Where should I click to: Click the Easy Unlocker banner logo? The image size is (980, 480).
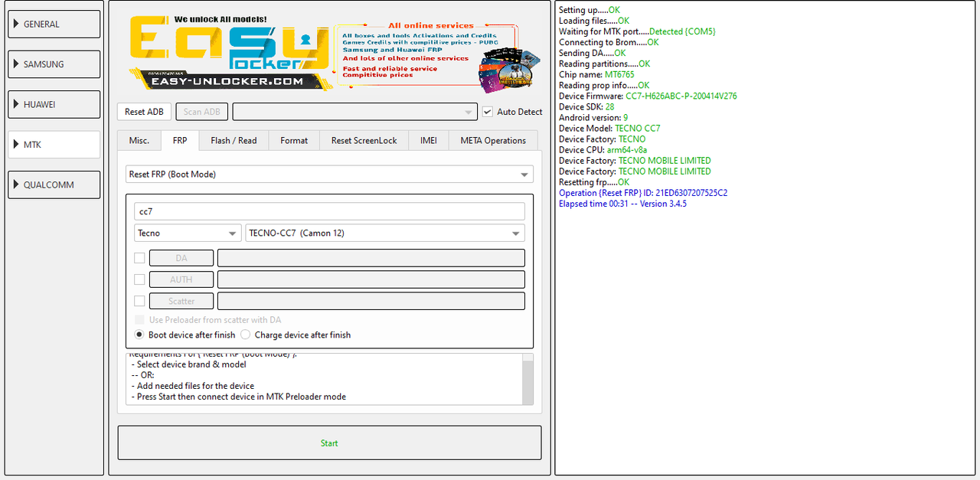[x=230, y=51]
